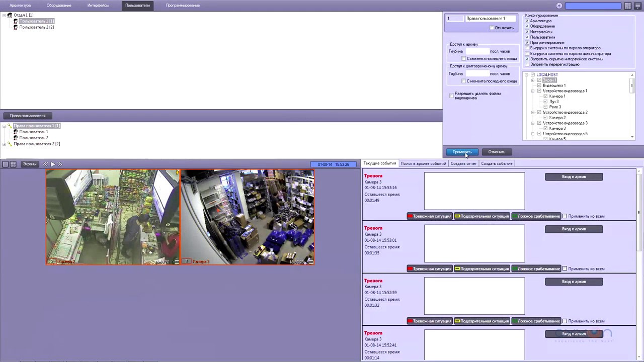Click 'Вход в архив' for the 15:53:16 alarm
The width and height of the screenshot is (644, 362).
(574, 176)
